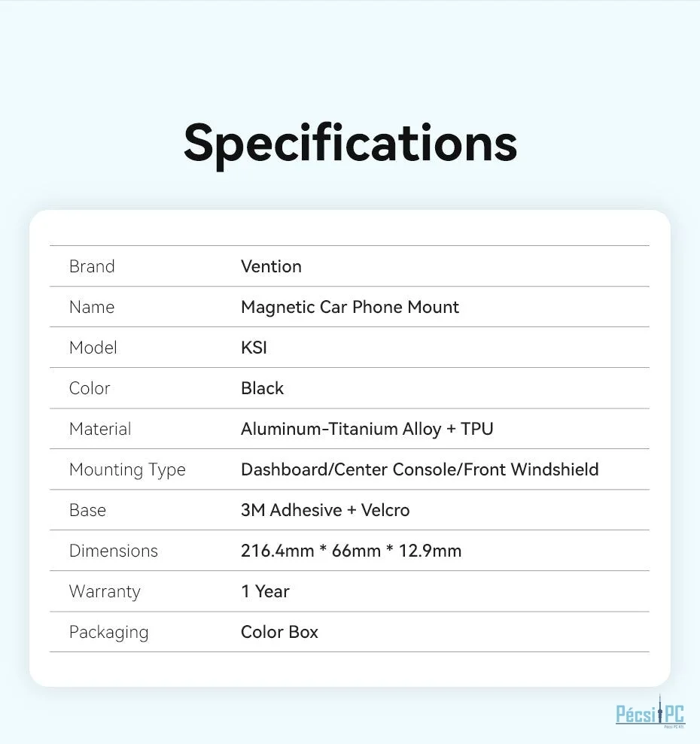Select the 216.4mm * 66mm * 12.9mm value
700x744 pixels.
(x=351, y=551)
